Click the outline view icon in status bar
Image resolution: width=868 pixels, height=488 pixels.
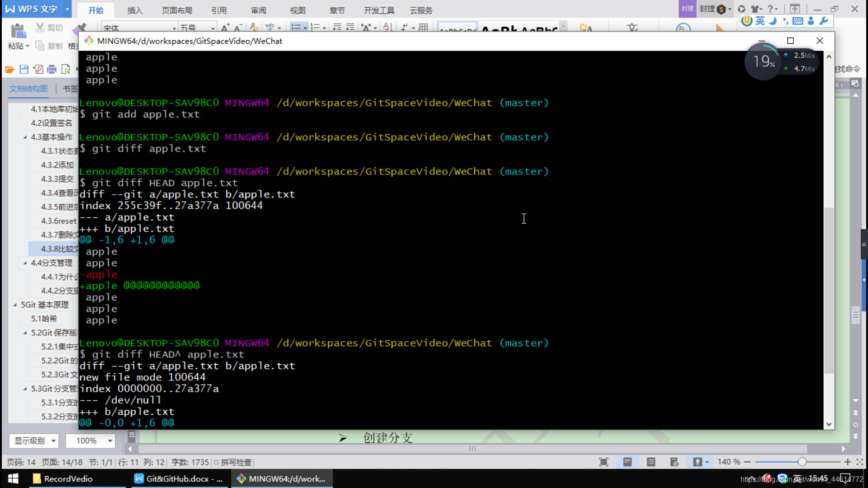(651, 462)
